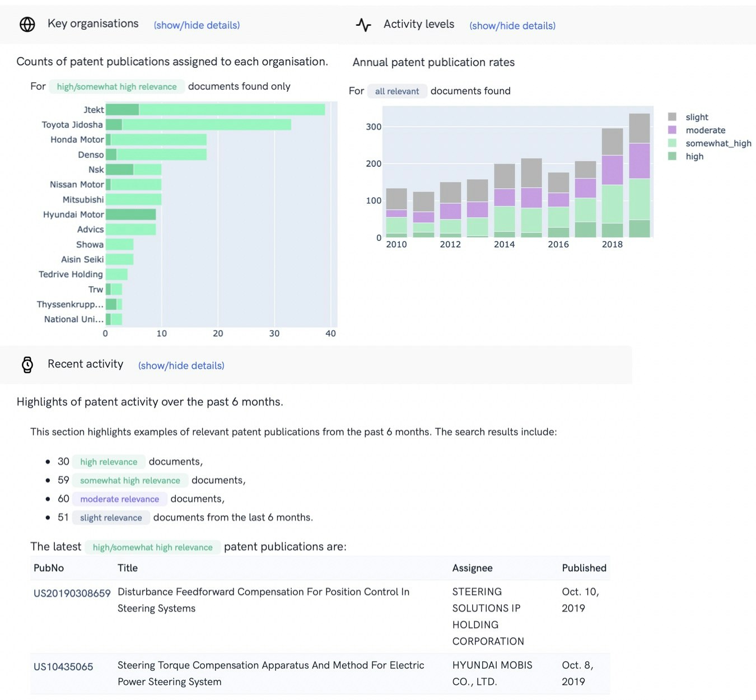Image resolution: width=756 pixels, height=700 pixels.
Task: Toggle the somewhat_high legend swatch
Action: 673,143
